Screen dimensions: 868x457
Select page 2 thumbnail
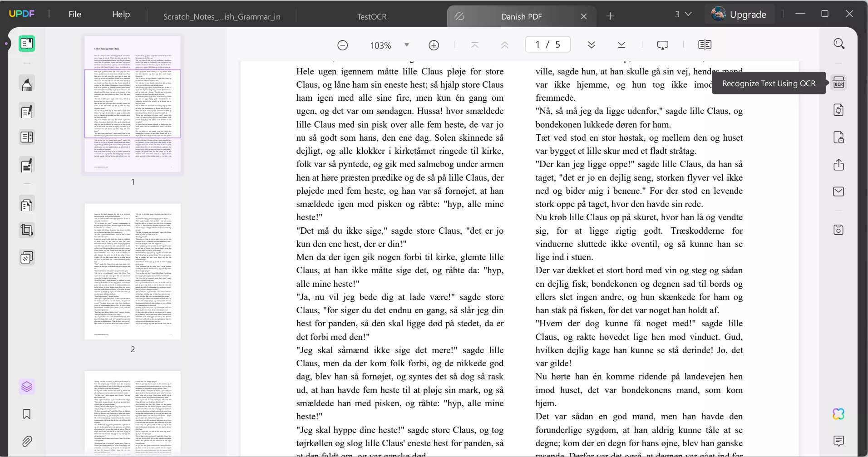point(132,271)
